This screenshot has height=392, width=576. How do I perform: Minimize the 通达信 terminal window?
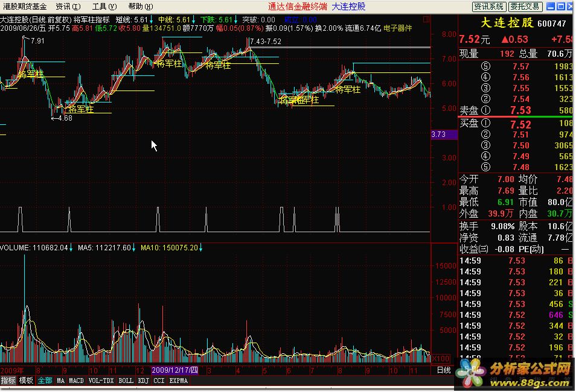pos(551,6)
